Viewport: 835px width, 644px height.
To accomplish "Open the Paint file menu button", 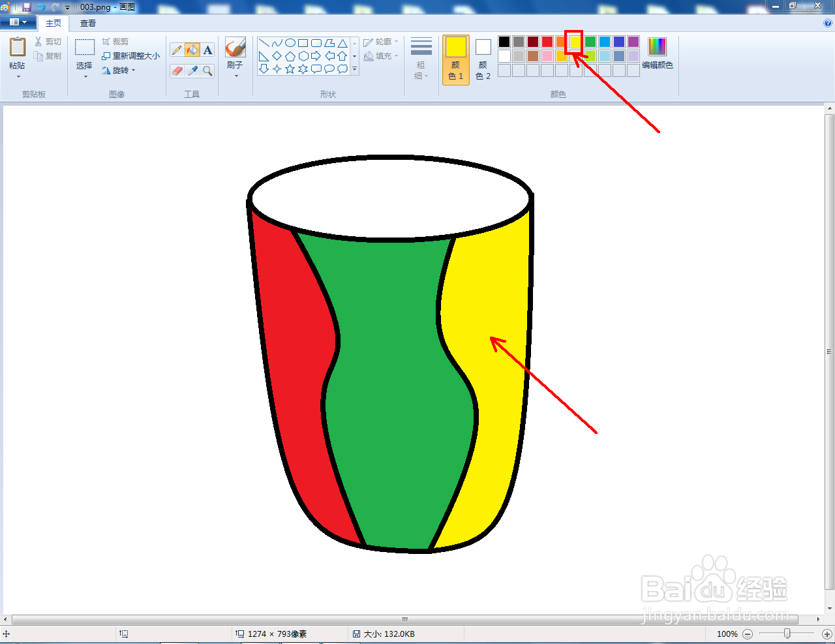I will point(18,22).
